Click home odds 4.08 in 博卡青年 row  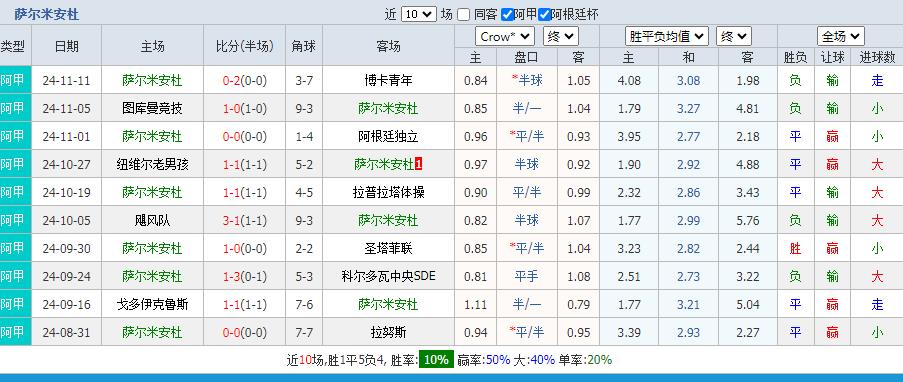[629, 81]
